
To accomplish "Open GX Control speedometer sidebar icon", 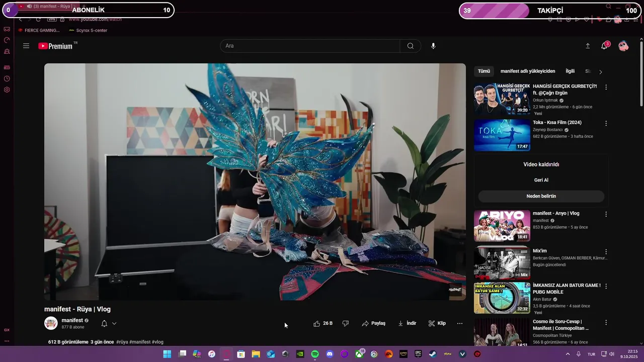I will (7, 40).
